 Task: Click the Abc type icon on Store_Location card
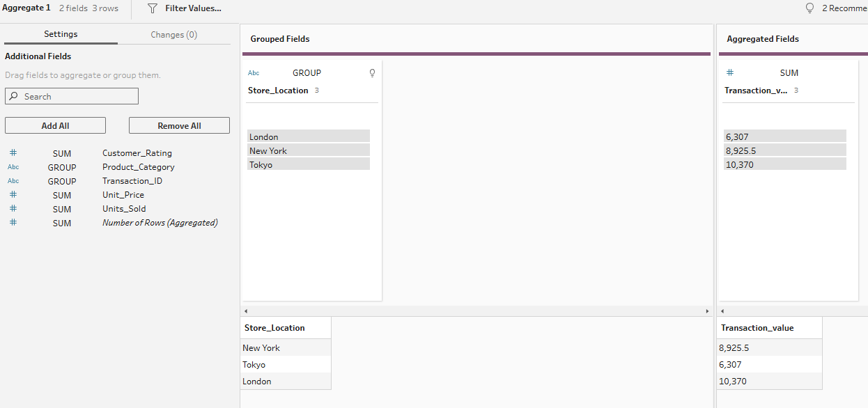click(254, 73)
